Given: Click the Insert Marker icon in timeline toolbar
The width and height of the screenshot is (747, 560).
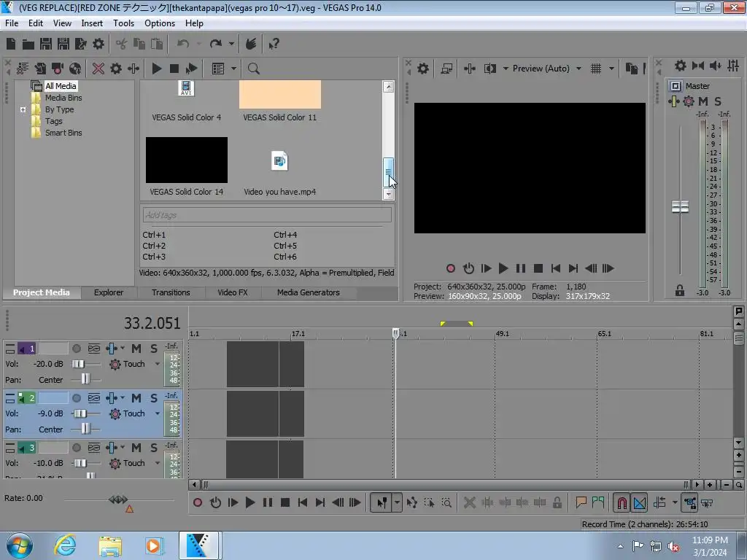Looking at the screenshot, I should (x=581, y=502).
